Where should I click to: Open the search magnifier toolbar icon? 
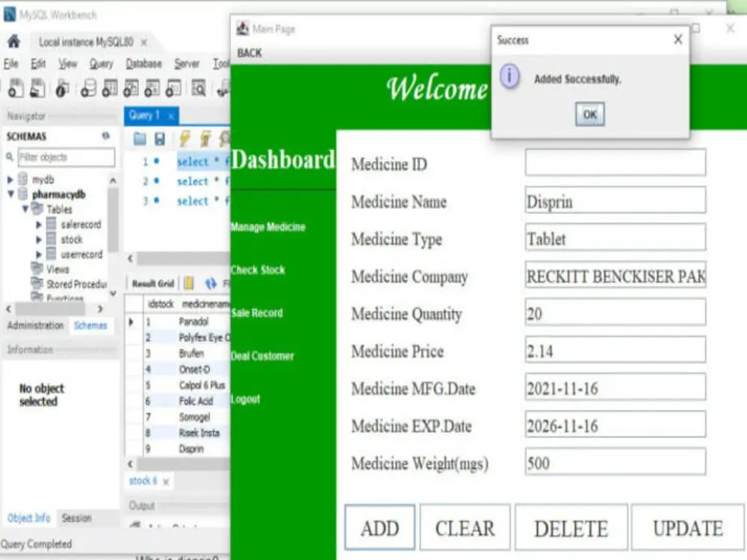click(199, 88)
